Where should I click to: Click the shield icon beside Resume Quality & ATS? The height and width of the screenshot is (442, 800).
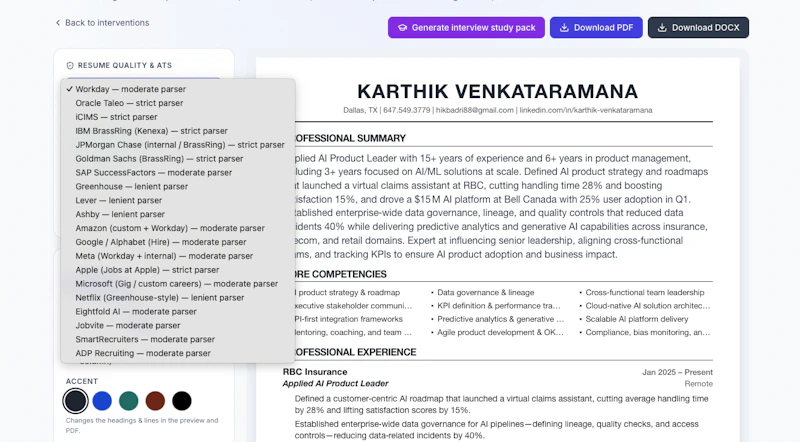[70, 65]
